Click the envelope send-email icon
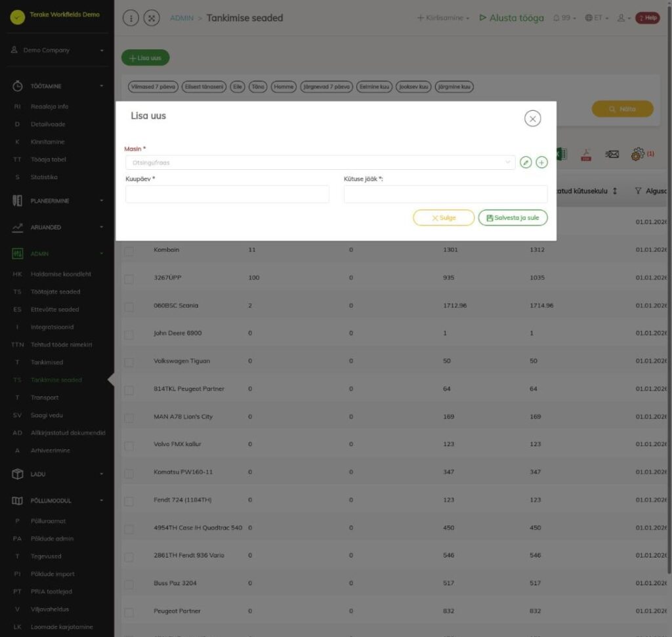Screen dimensions: 672x637 [x=612, y=154]
